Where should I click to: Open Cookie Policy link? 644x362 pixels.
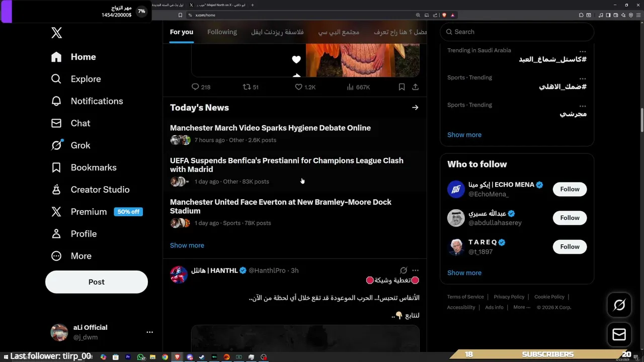[549, 297]
